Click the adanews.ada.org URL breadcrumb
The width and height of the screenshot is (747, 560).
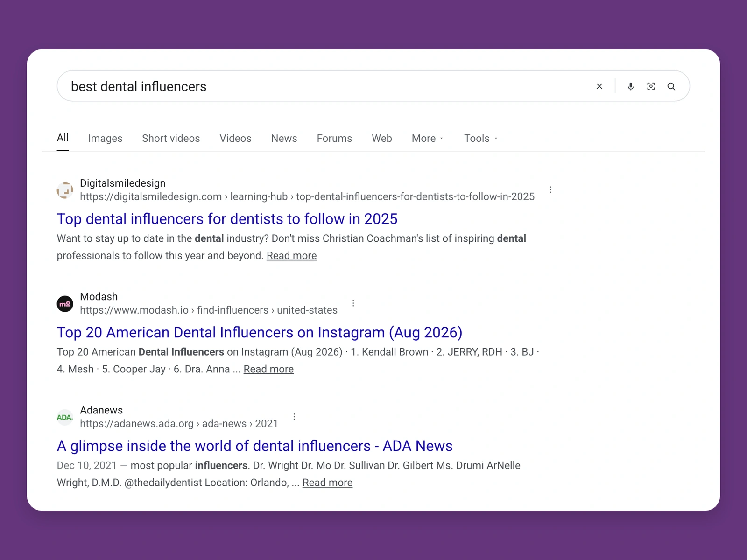click(x=179, y=423)
